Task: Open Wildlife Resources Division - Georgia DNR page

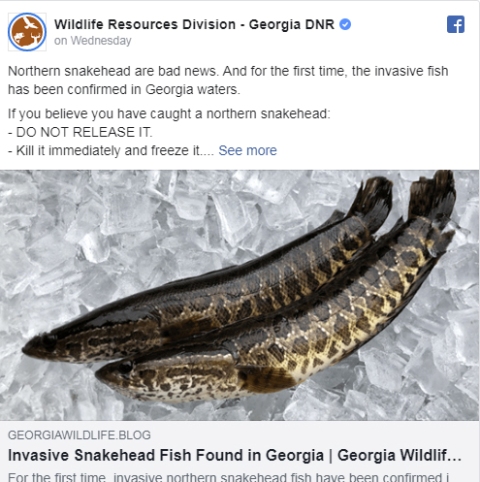Action: [x=194, y=24]
